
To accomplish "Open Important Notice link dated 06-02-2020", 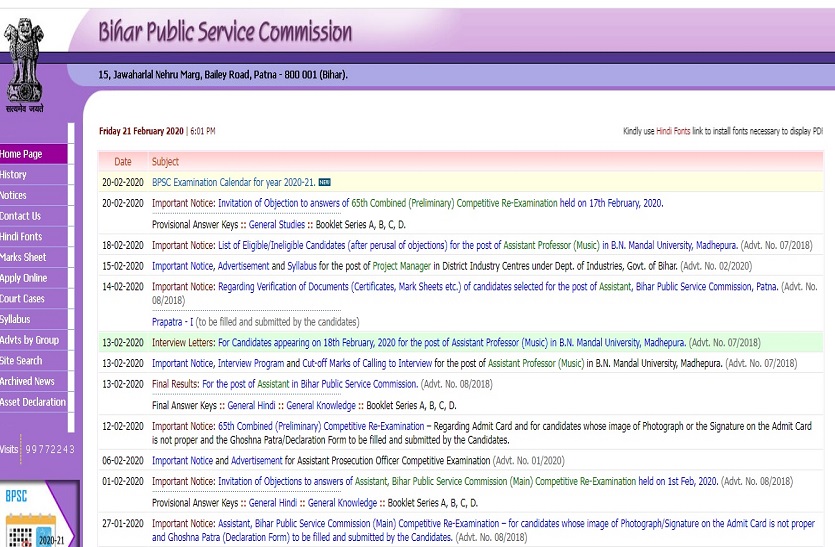I will 182,461.
